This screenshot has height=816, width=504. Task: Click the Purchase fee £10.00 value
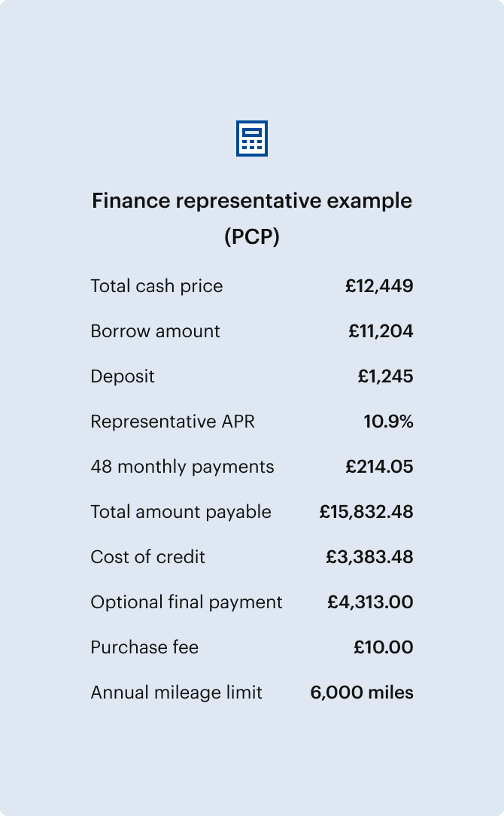(384, 647)
